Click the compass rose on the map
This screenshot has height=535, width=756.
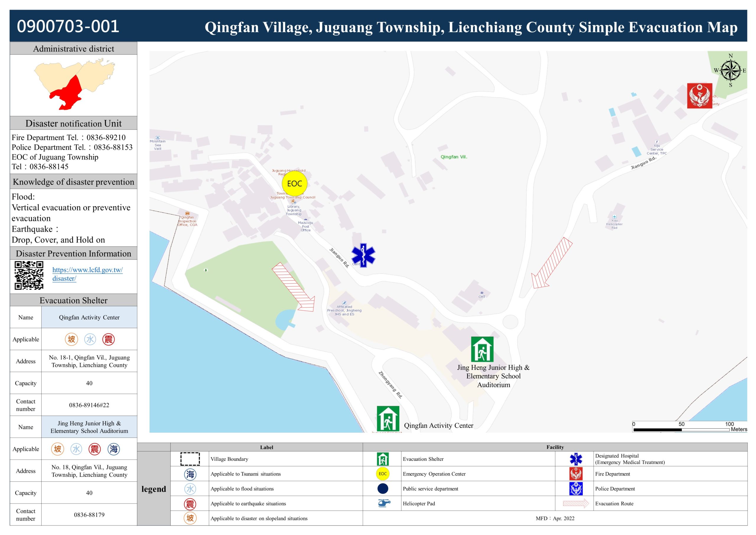(x=730, y=71)
